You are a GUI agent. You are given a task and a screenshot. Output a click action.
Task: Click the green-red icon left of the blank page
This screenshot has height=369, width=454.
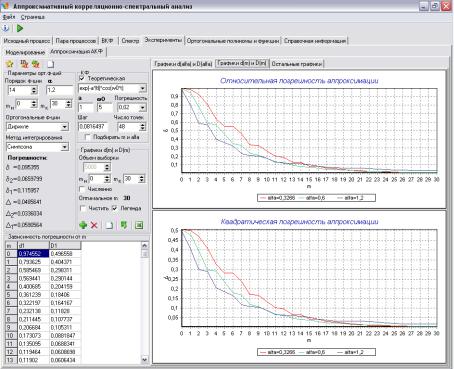click(36, 63)
